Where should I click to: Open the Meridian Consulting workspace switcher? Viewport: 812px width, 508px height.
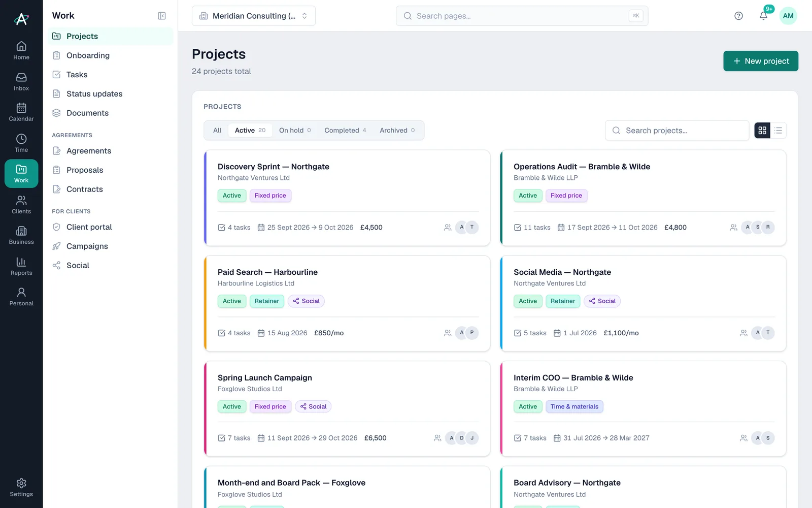pyautogui.click(x=254, y=16)
